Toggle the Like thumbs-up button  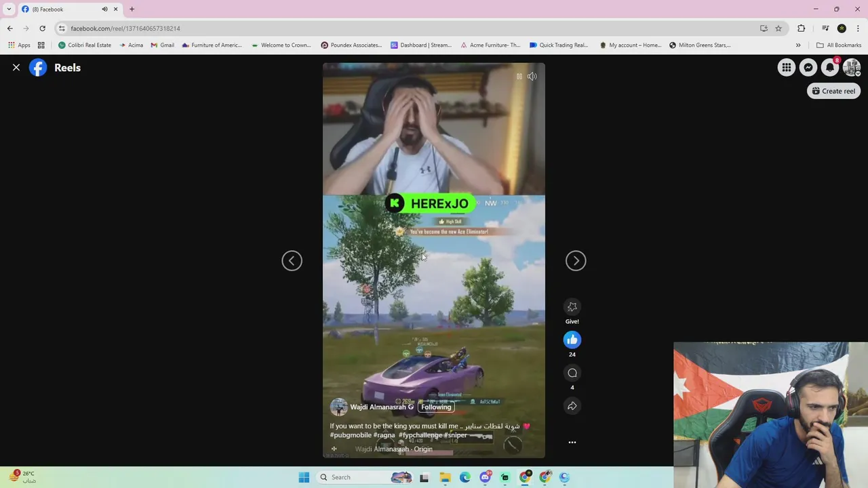[572, 340]
